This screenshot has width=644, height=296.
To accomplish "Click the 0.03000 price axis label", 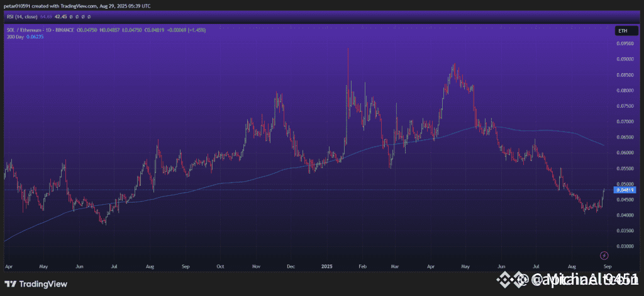I will [625, 246].
